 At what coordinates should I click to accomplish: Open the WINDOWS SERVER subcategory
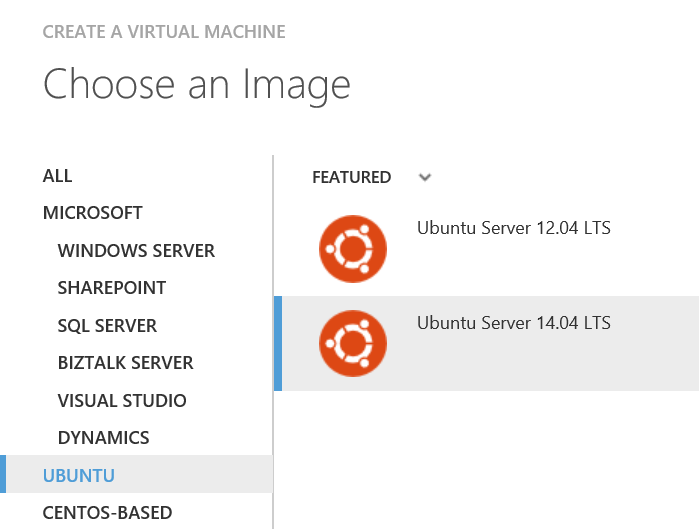point(136,250)
